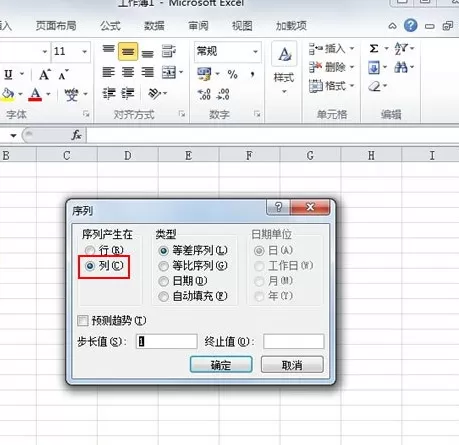459x445 pixels.
Task: Open the 常规 number format dropdown
Action: tap(255, 52)
